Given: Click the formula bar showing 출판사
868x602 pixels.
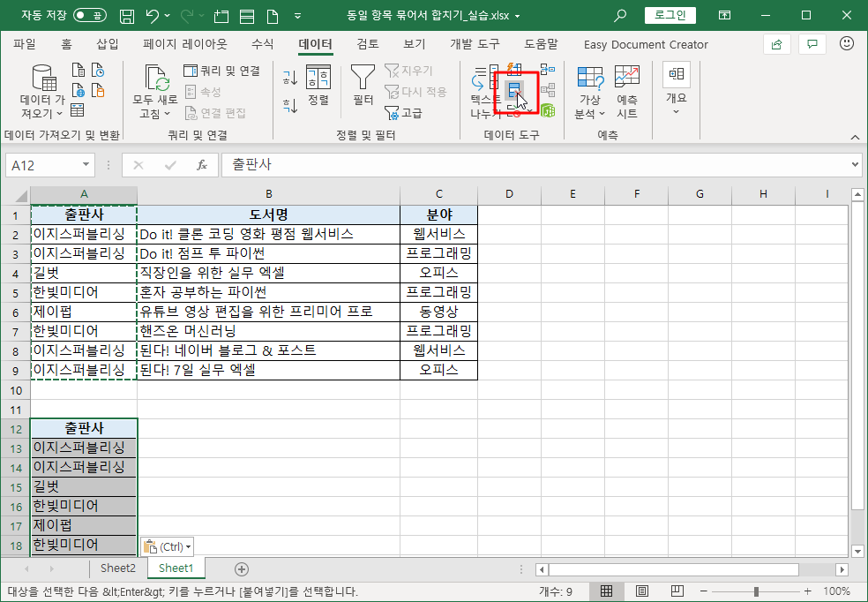Looking at the screenshot, I should (535, 164).
